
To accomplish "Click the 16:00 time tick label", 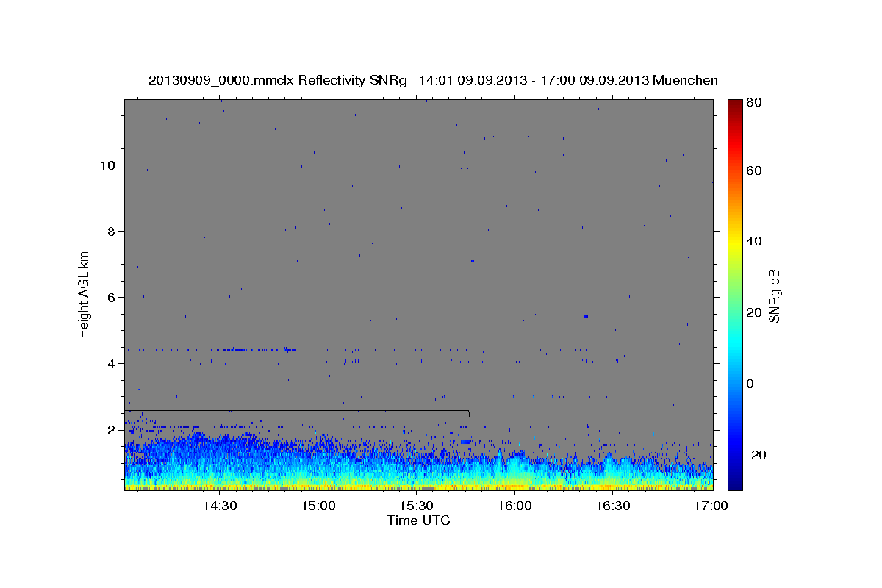I will point(514,506).
